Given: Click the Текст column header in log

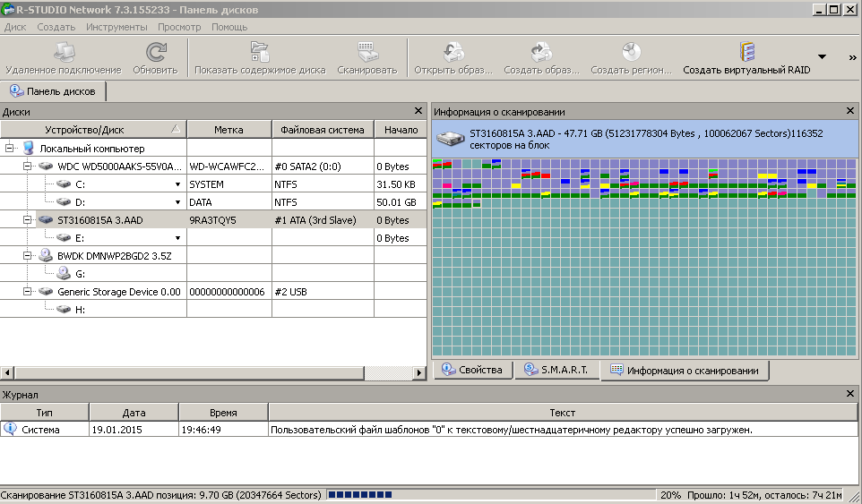Looking at the screenshot, I should pyautogui.click(x=563, y=413).
